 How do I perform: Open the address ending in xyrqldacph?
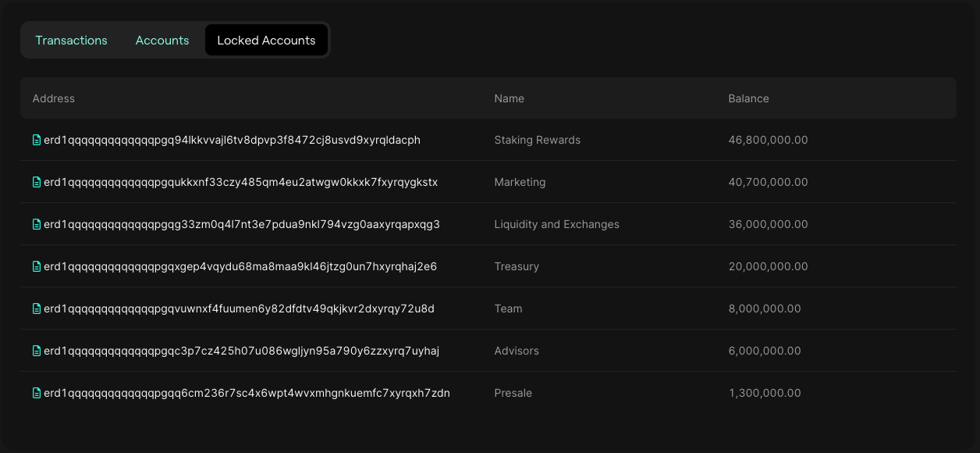(x=233, y=140)
